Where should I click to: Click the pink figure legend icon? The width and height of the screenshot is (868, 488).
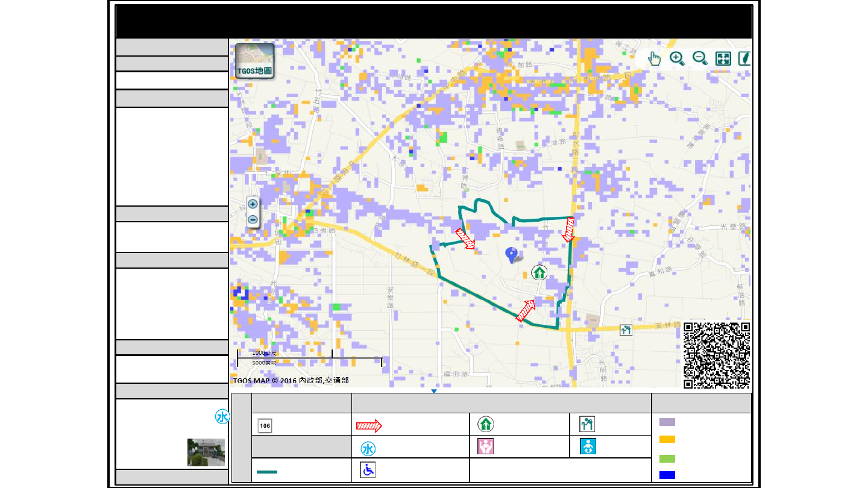coord(486,446)
